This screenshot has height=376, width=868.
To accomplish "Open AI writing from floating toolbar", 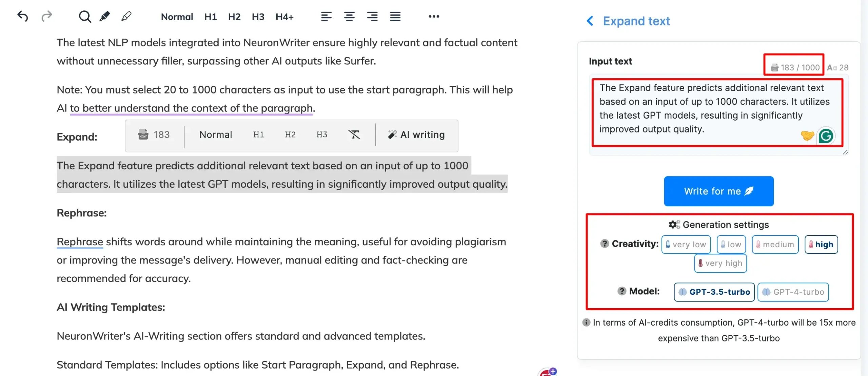I will [417, 135].
